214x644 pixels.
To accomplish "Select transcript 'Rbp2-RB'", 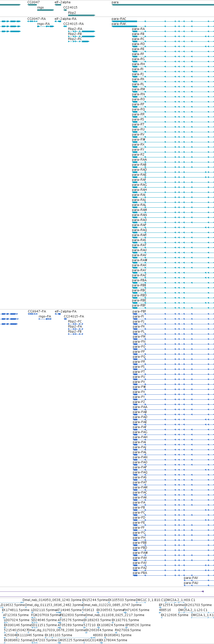I will [75, 34].
